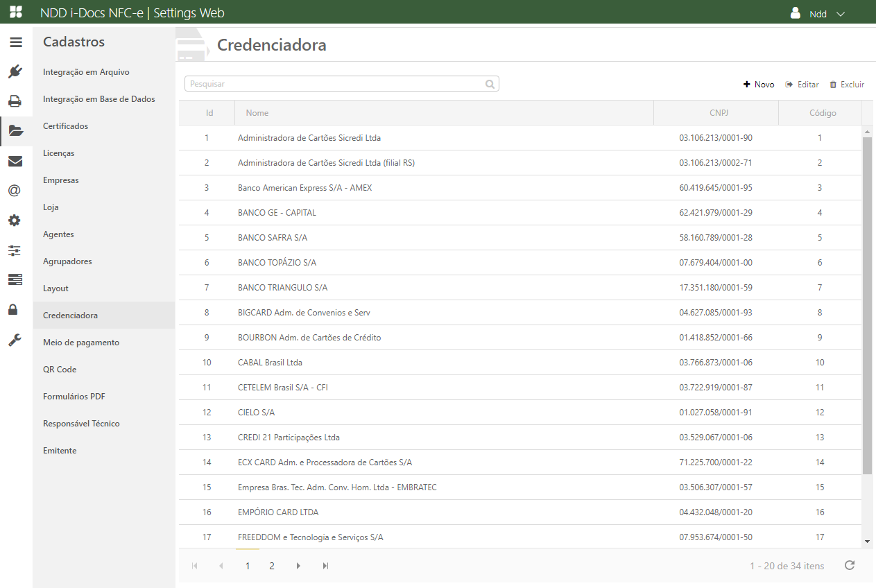Click the table vertical scrollbar thumb
Viewport: 876px width, 588px height.
[867, 305]
